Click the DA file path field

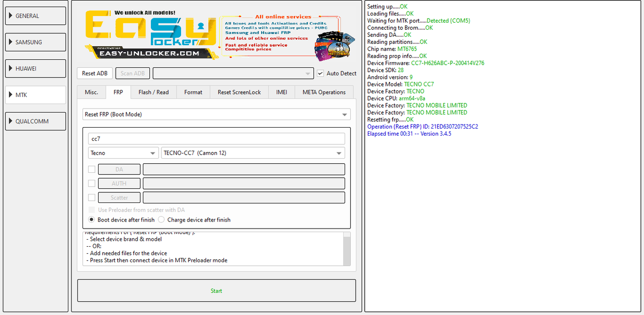(x=244, y=169)
